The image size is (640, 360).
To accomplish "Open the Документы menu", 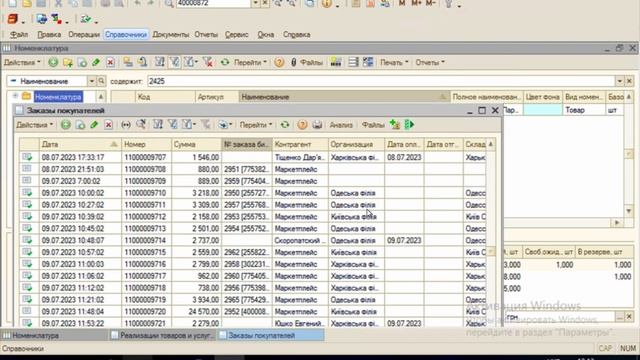I will [x=171, y=35].
